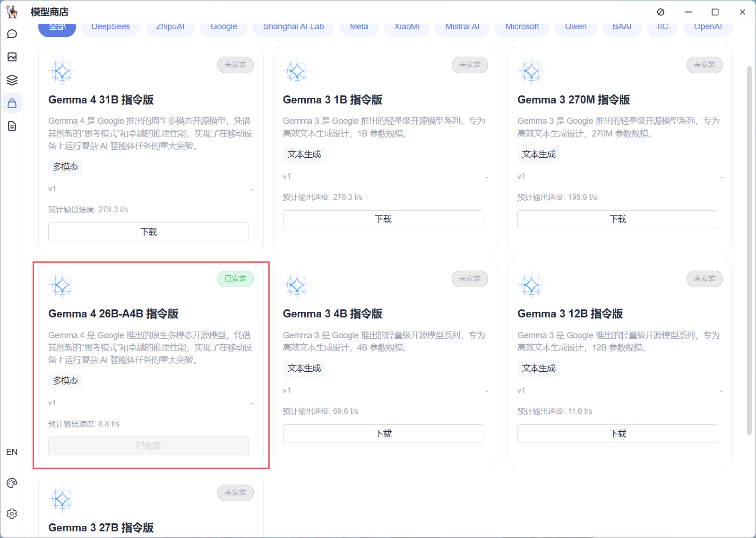Click the green 已安装 badge on Gemma 4 26B-A4B
Image resolution: width=756 pixels, height=538 pixels.
[x=235, y=279]
